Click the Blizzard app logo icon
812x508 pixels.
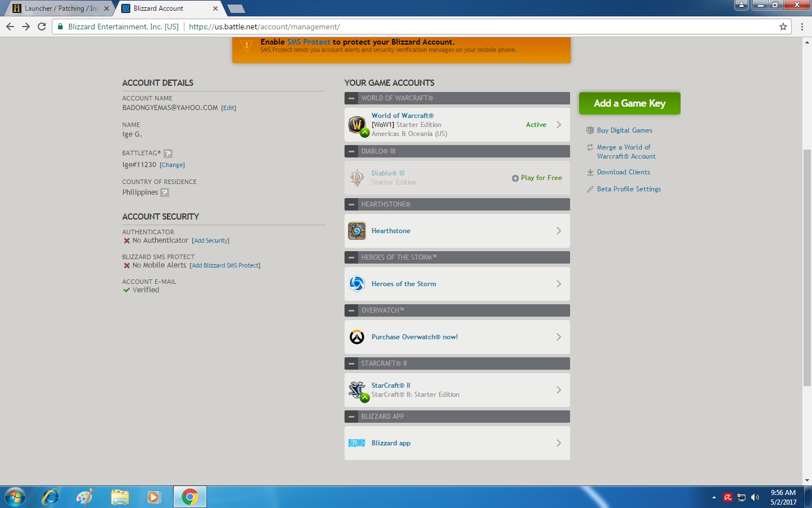click(357, 443)
